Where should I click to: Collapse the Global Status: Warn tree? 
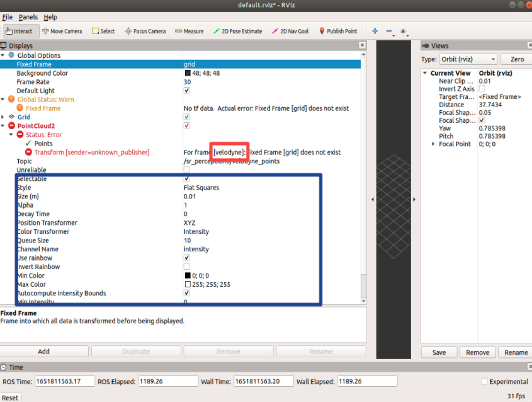(x=3, y=99)
